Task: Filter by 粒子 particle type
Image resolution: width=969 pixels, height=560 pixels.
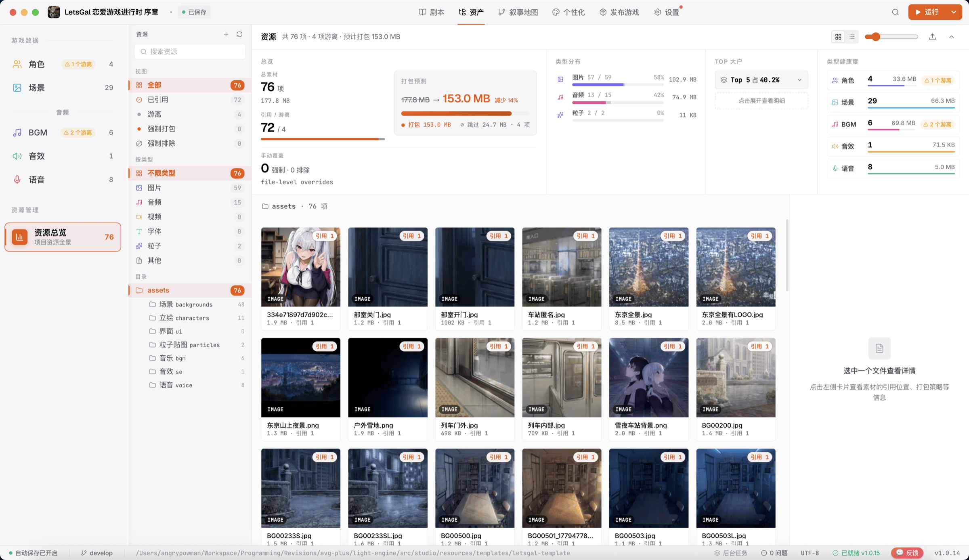Action: coord(190,246)
